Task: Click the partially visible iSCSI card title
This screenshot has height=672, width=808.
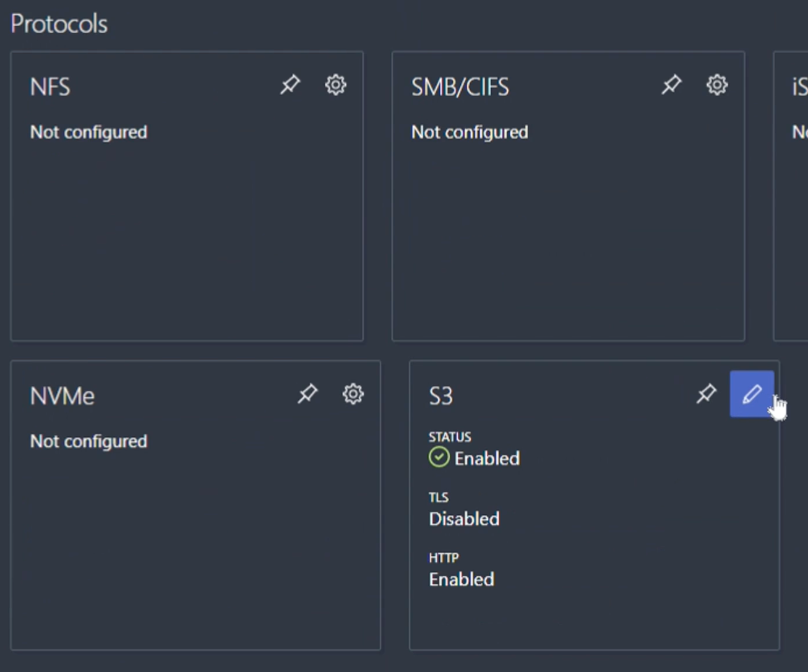Action: [x=799, y=87]
